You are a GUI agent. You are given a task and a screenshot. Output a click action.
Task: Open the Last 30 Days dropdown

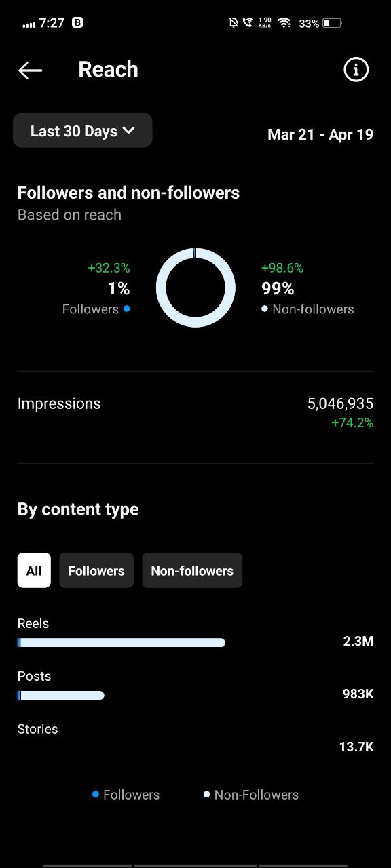click(83, 131)
